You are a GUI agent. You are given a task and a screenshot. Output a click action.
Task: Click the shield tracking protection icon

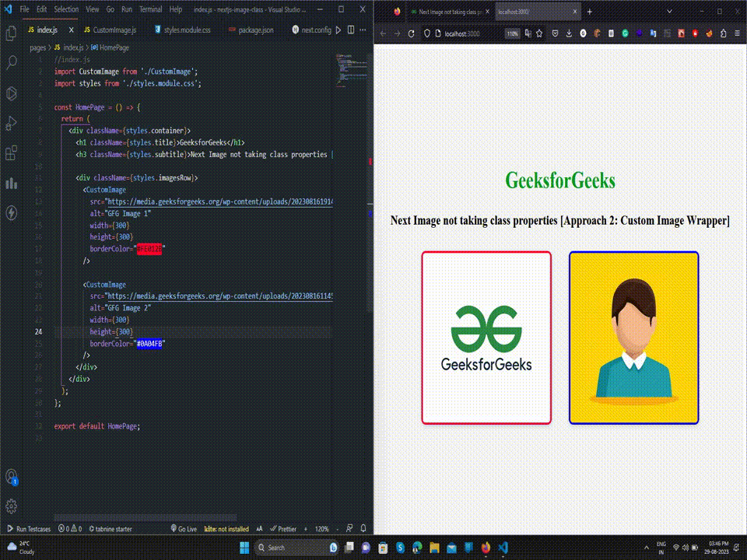click(x=427, y=33)
